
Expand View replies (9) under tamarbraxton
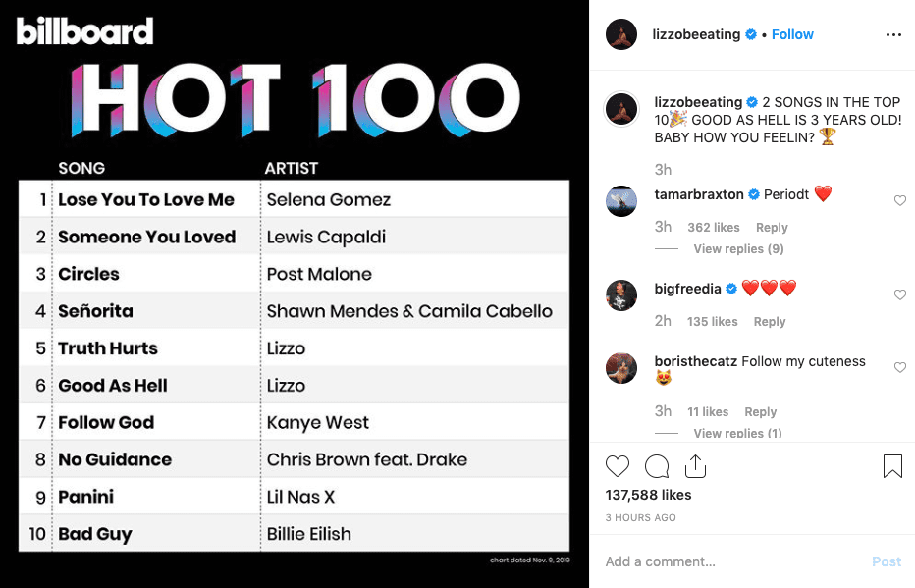tap(738, 249)
